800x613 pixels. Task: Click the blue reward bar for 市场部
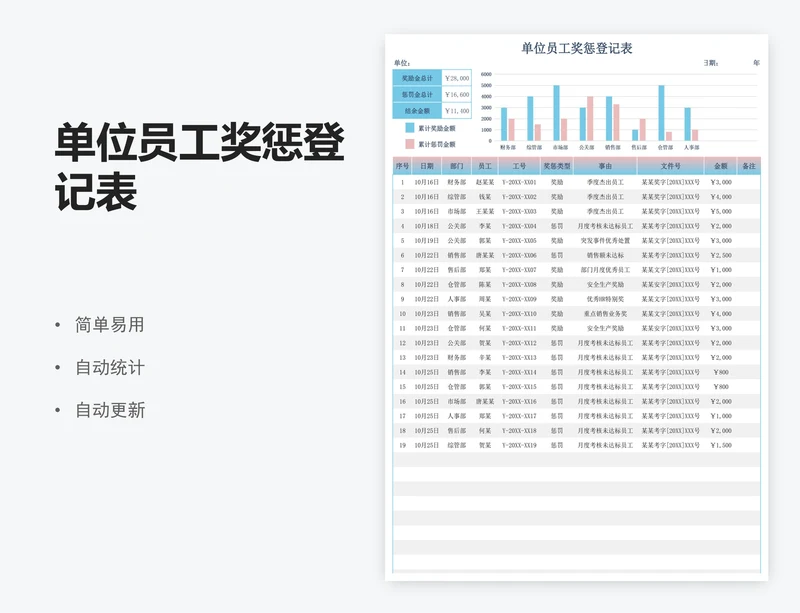(556, 113)
